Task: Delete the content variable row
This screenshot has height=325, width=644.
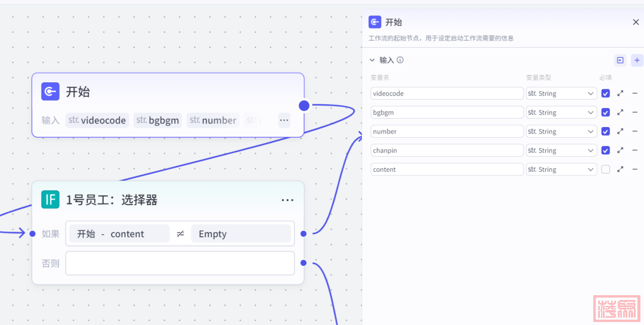Action: [x=634, y=169]
